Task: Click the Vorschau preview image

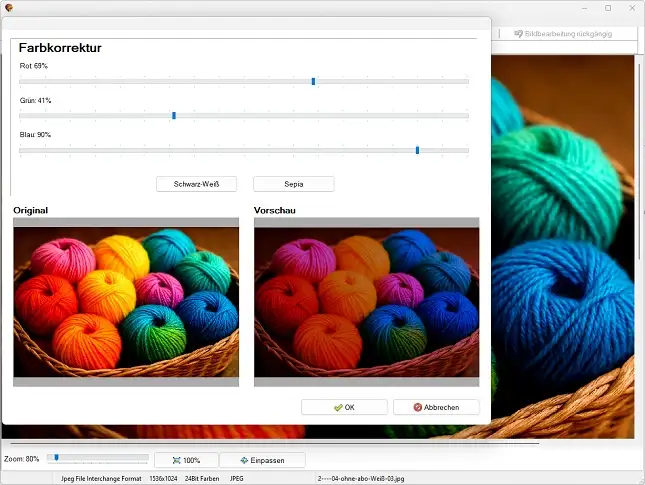Action: (366, 302)
